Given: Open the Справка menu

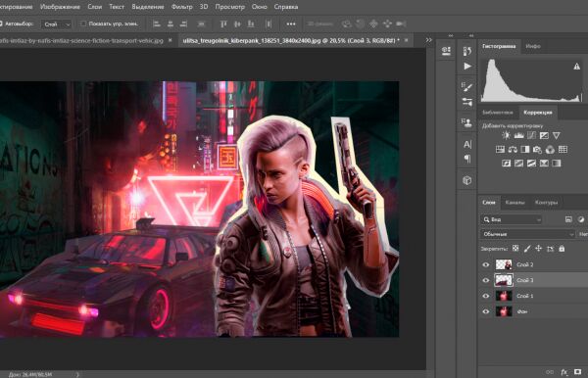Looking at the screenshot, I should click(x=286, y=7).
